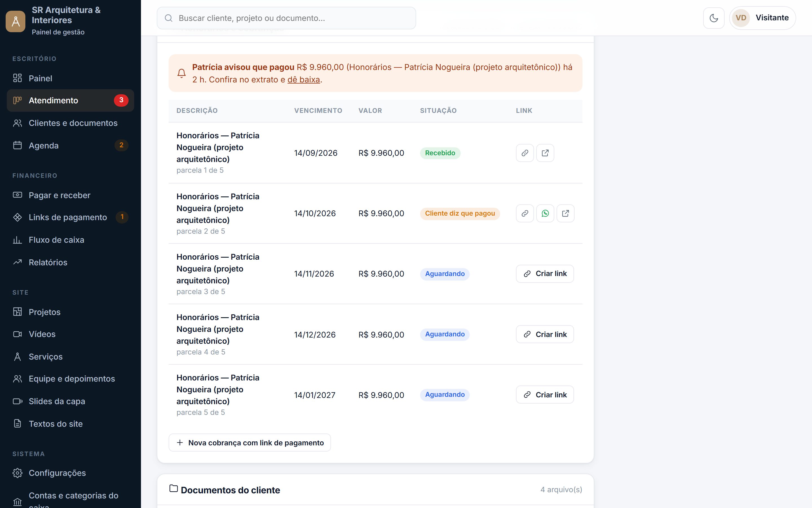Open Configurações in the sidebar
Image resolution: width=812 pixels, height=508 pixels.
pos(70,473)
